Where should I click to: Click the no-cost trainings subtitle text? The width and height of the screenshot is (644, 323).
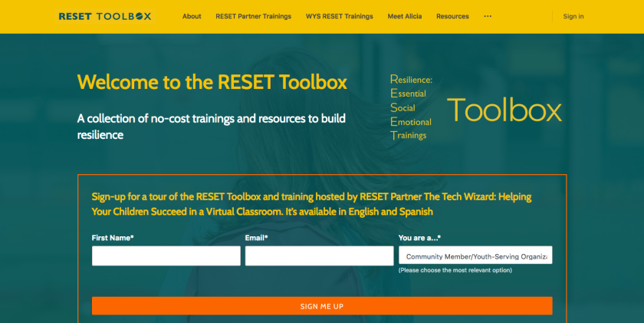pos(212,127)
